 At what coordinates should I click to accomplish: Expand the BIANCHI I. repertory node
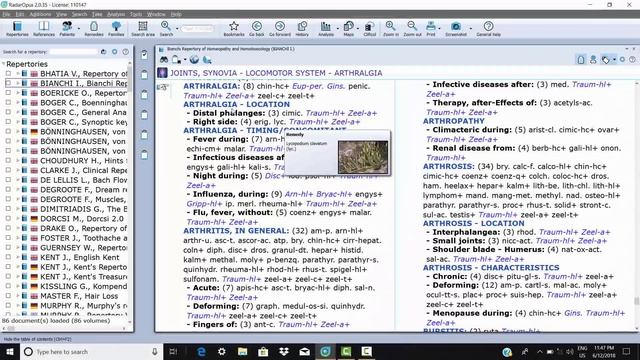(18, 83)
